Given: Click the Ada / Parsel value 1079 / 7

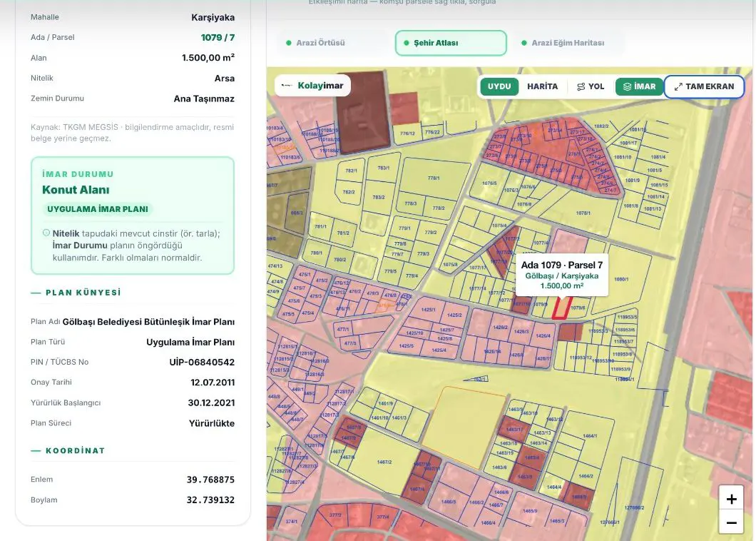Looking at the screenshot, I should pyautogui.click(x=218, y=38).
